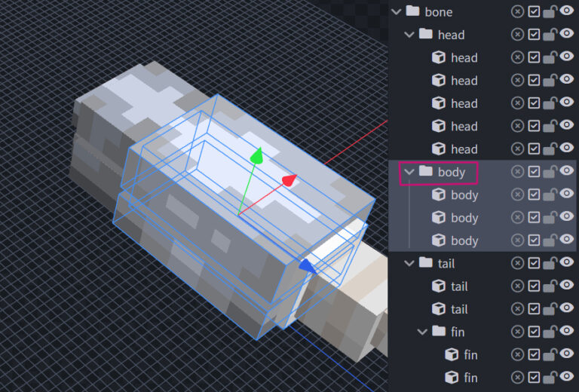Click the green Y-axis gizmo arrow
579x392 pixels.
[257, 156]
